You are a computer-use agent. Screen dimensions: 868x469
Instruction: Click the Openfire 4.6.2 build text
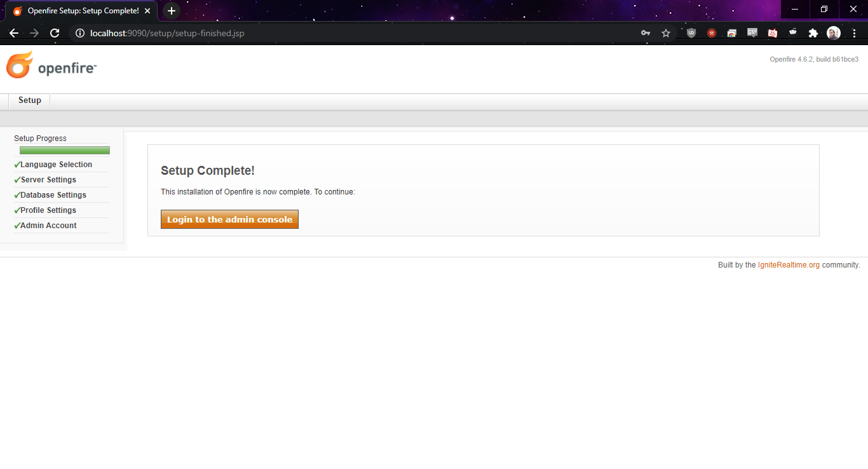point(814,59)
